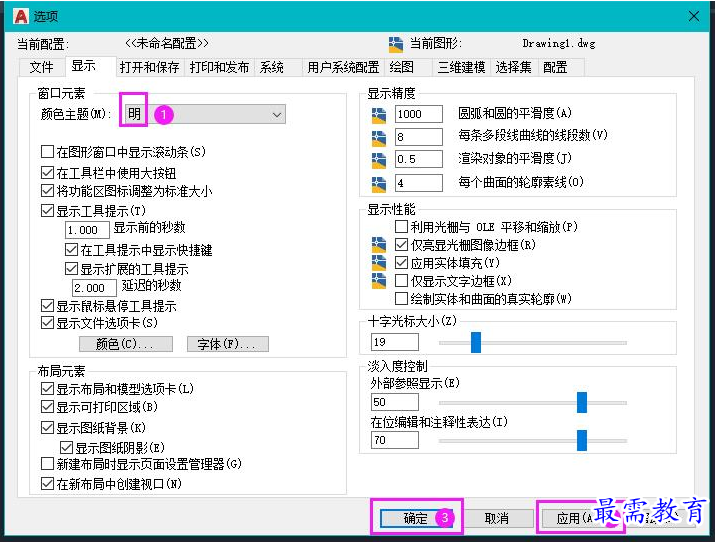The height and width of the screenshot is (542, 715).
Task: Click the 延迟的秒数 field showing 2.000
Action: [x=94, y=288]
